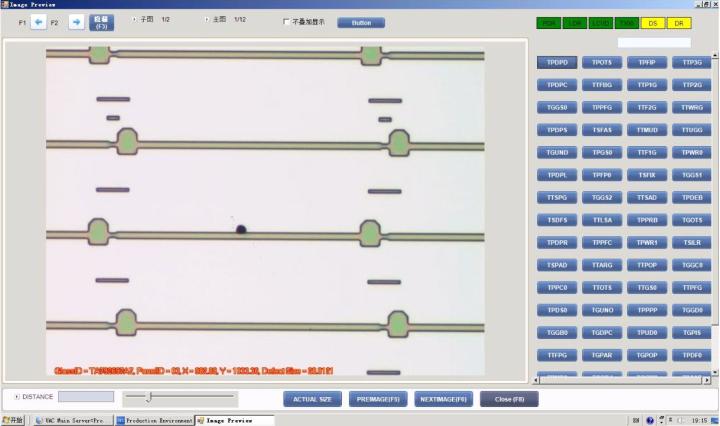This screenshot has height=426, width=720.
Task: Expand the DISTANCE option toggle
Action: click(17, 397)
